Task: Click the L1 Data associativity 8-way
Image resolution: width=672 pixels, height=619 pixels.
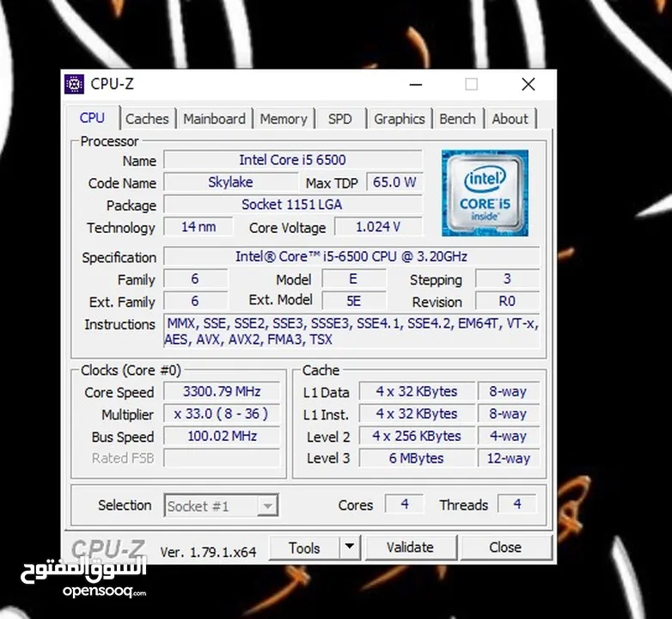Action: [x=508, y=391]
